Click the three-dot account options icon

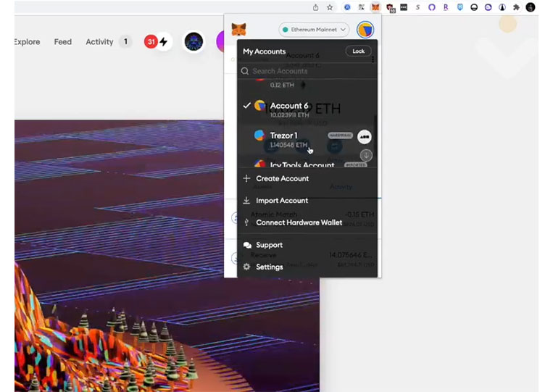(x=373, y=59)
